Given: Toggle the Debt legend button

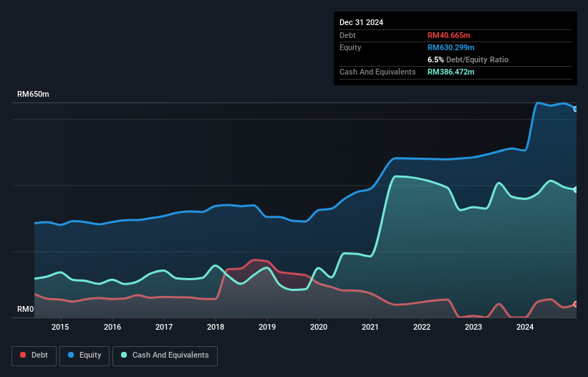Looking at the screenshot, I should point(34,355).
